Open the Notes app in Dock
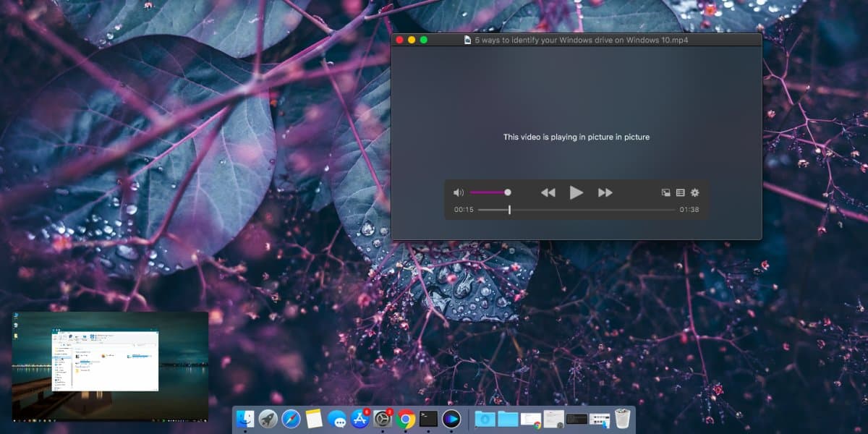 pyautogui.click(x=313, y=418)
